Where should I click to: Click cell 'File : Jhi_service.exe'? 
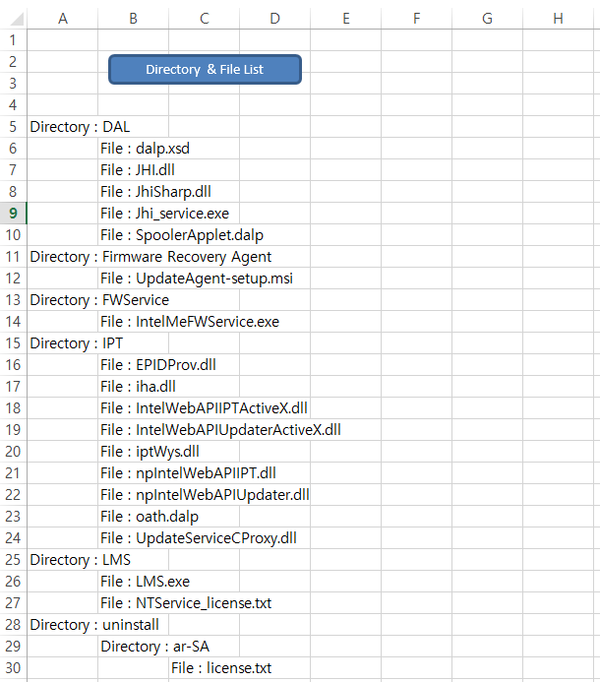pos(164,214)
